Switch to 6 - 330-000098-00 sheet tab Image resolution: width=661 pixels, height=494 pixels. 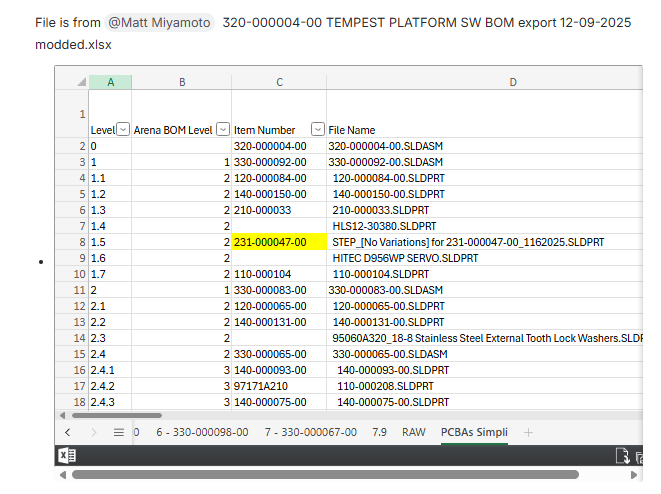[202, 432]
